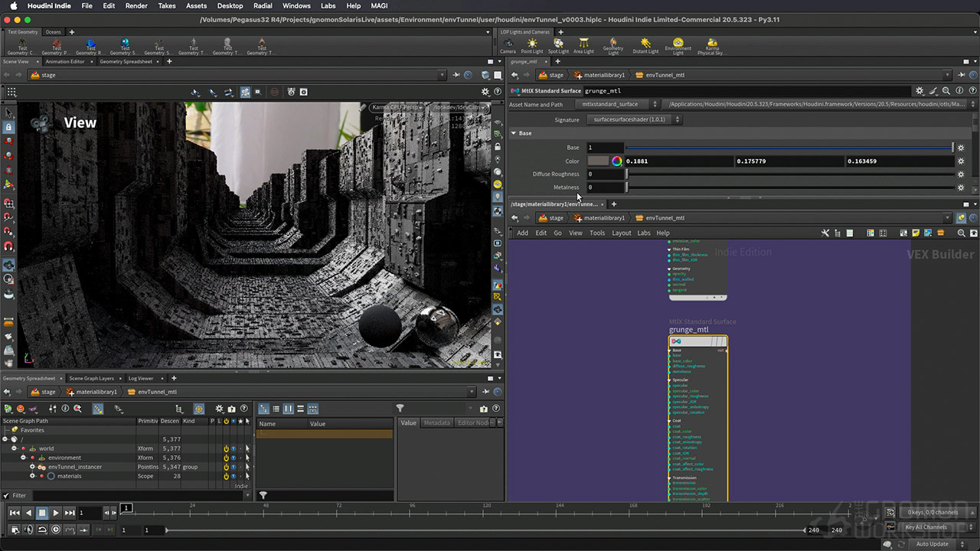
Task: Collapse the environment item in Scene Graph
Action: click(24, 458)
